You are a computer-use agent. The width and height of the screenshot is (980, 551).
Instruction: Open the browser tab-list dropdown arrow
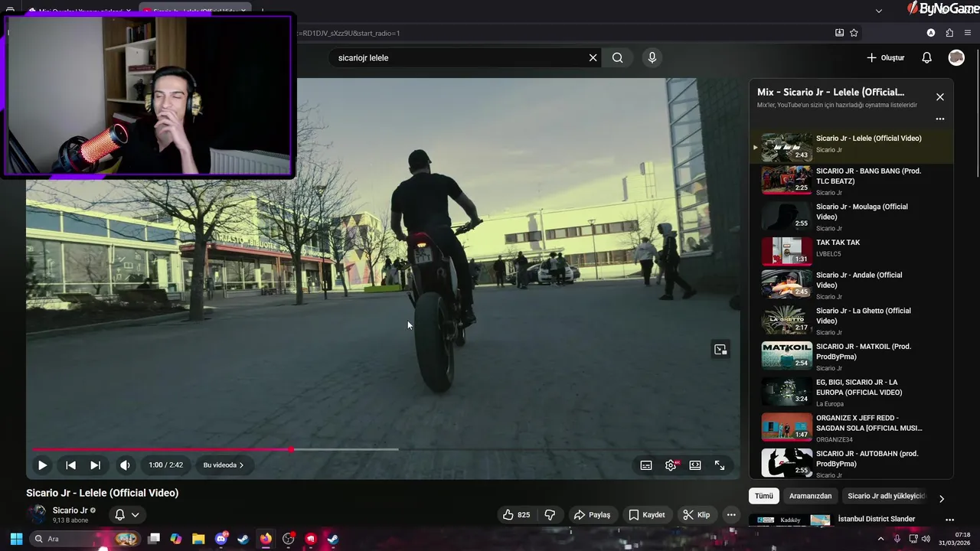pyautogui.click(x=879, y=11)
